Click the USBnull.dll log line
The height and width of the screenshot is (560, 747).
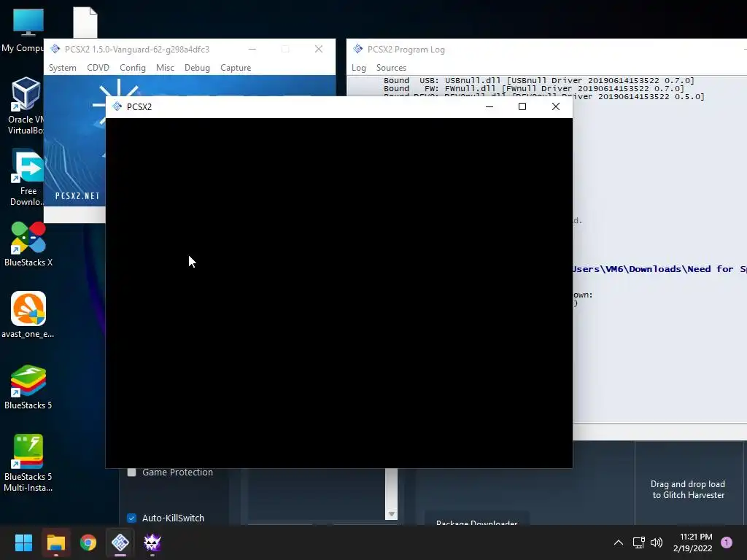pyautogui.click(x=539, y=80)
